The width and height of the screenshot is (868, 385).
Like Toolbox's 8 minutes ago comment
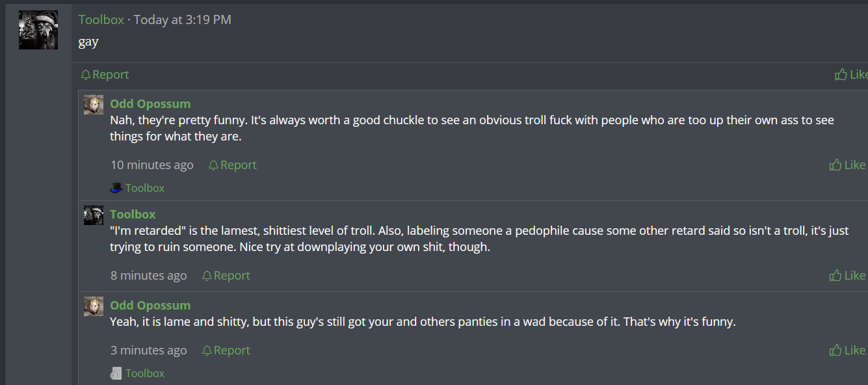[847, 276]
